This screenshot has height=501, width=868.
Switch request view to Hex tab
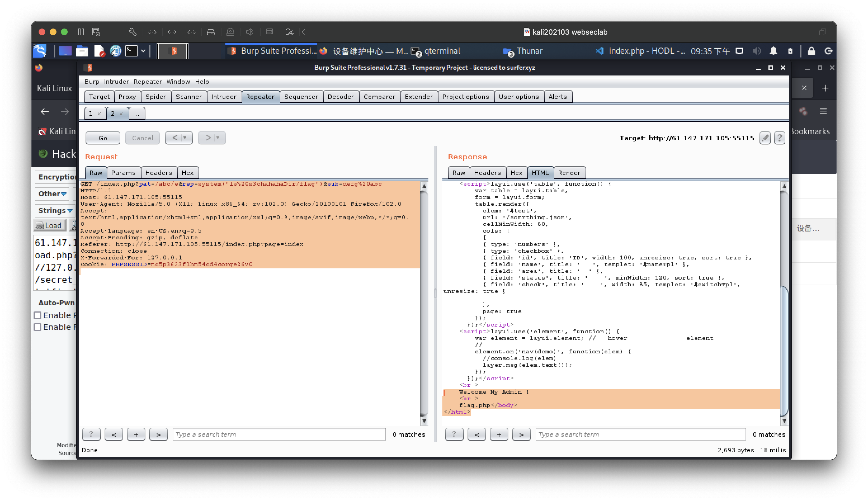pyautogui.click(x=188, y=173)
